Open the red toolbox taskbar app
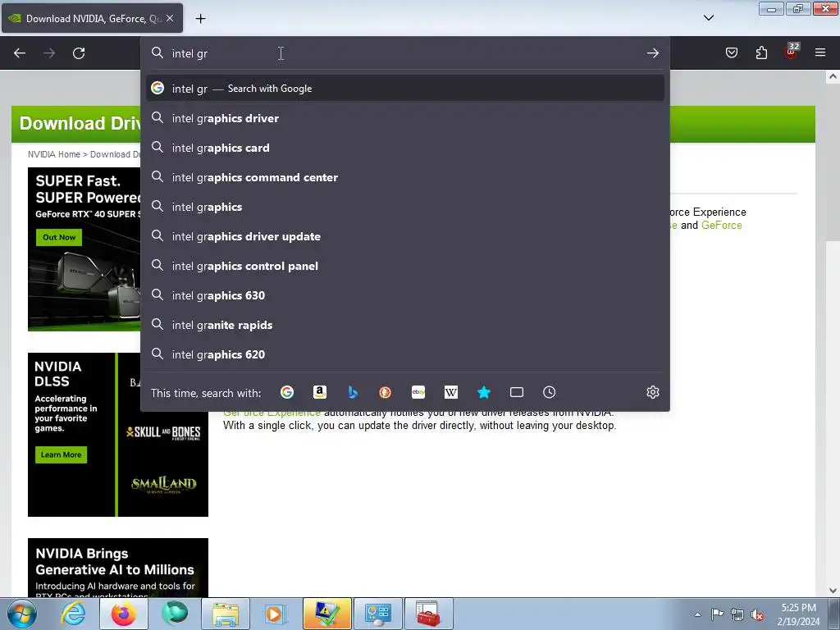 click(428, 614)
